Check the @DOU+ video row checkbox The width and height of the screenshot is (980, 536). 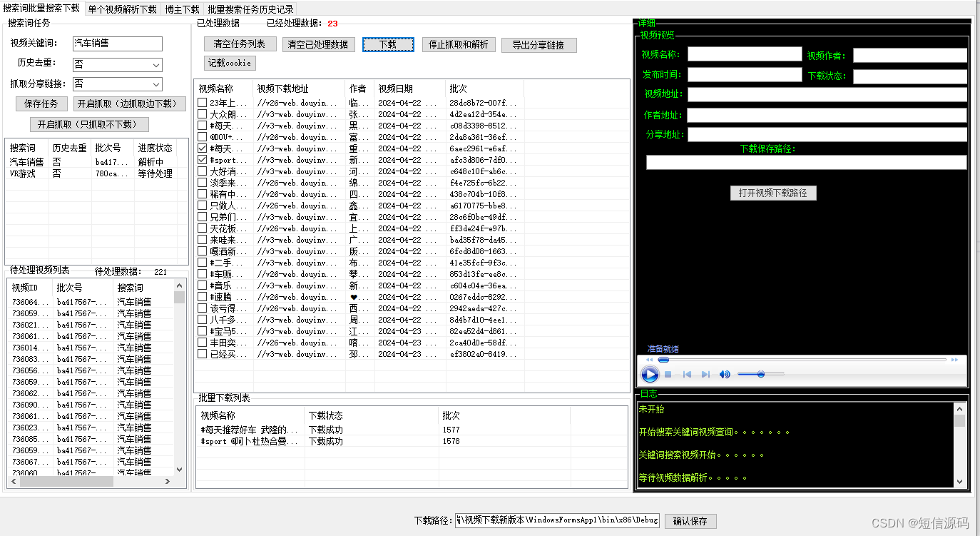pos(203,137)
